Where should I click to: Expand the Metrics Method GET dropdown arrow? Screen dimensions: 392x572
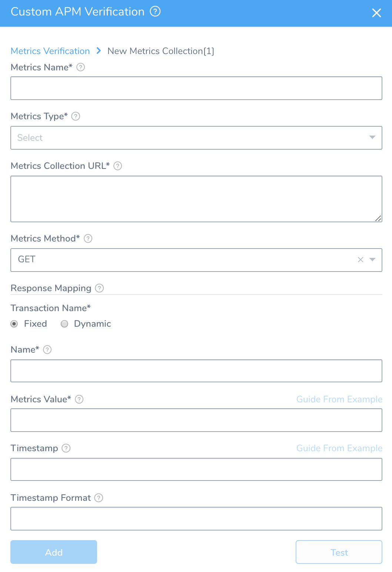(x=372, y=259)
